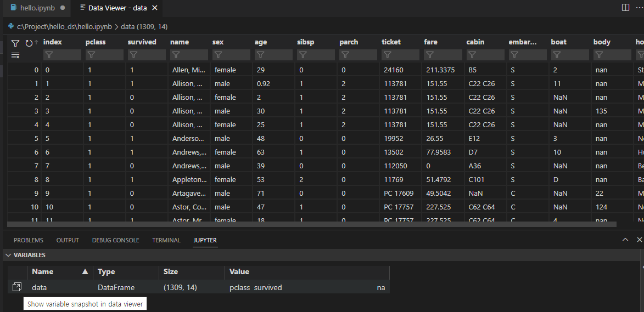Sort by the ticket column header

coord(391,42)
